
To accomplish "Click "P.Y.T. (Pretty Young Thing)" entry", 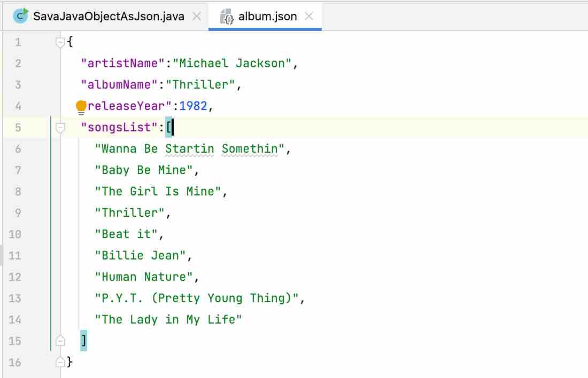I will (x=197, y=298).
